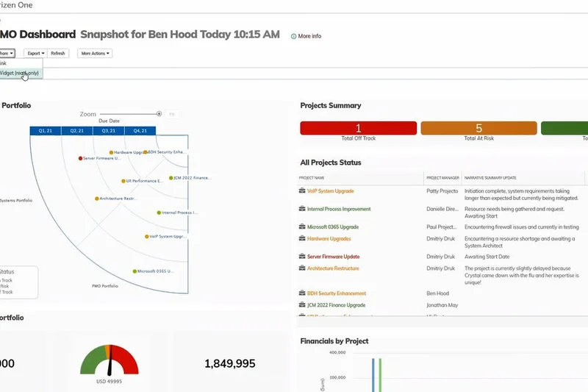Screen dimensions: 588x392
Task: Click briefcase icon next to JCM 2022 Finance Upgrade
Action: [x=302, y=304]
